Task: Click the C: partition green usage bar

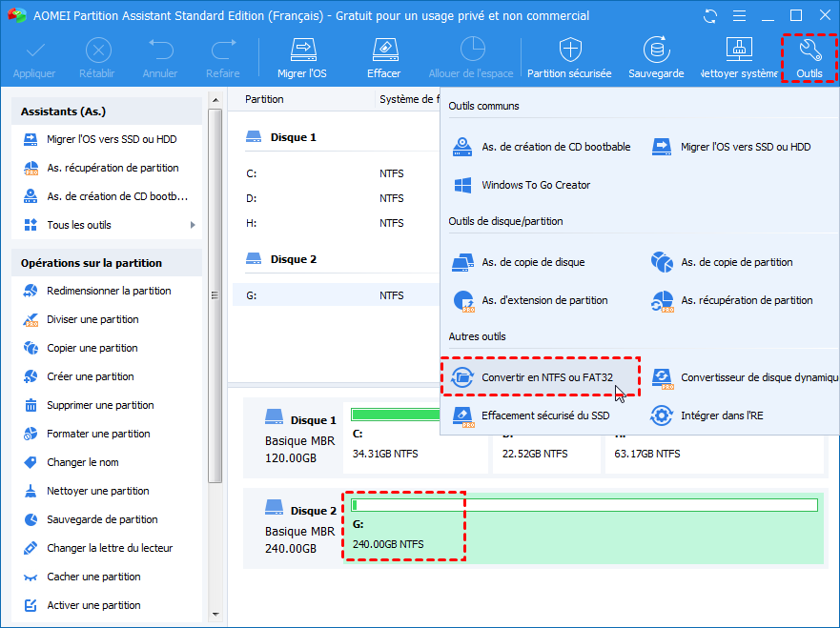Action: 396,415
